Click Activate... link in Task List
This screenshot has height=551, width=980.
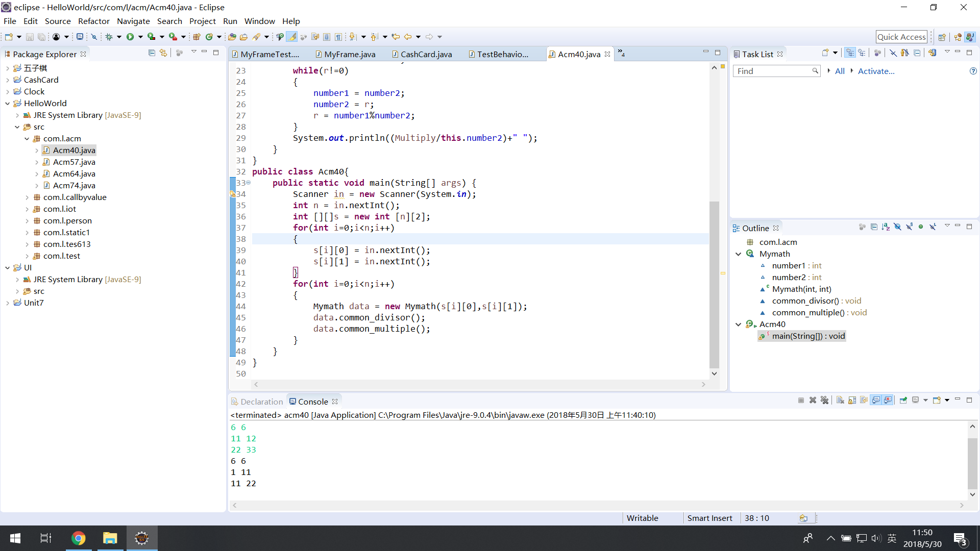click(876, 71)
